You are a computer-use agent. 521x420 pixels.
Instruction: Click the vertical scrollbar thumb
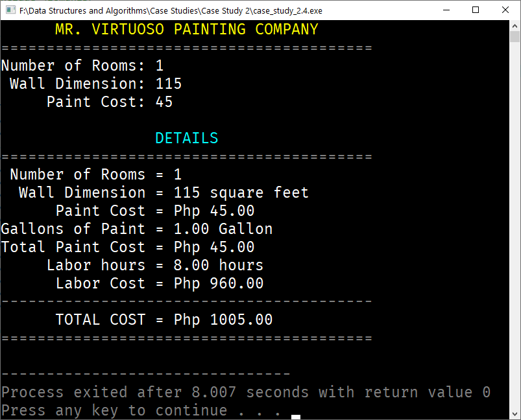(x=515, y=36)
